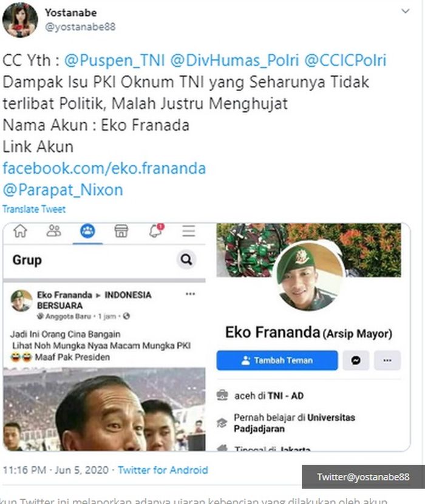The height and width of the screenshot is (504, 425).
Task: Open the Twitter for Android source link
Action: point(163,470)
